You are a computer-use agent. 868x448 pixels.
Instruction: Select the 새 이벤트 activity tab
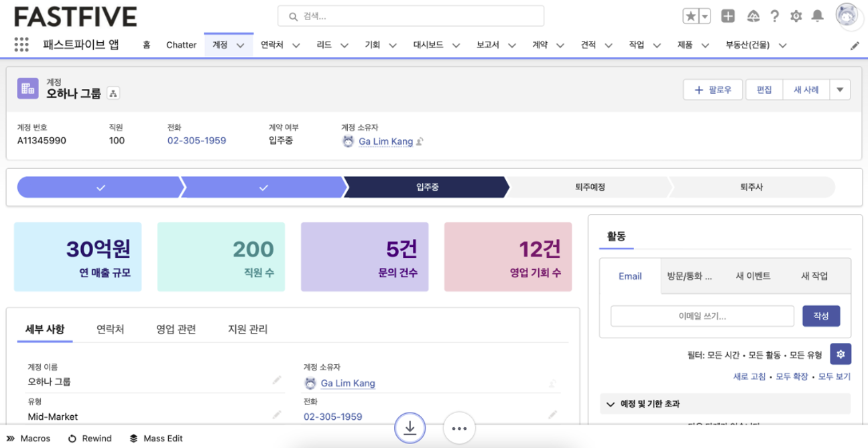pyautogui.click(x=753, y=276)
